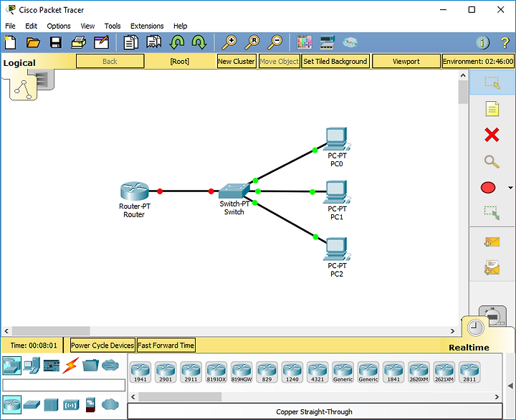Select the Hubs subcategory icon
This screenshot has width=516, height=420.
pos(51,405)
